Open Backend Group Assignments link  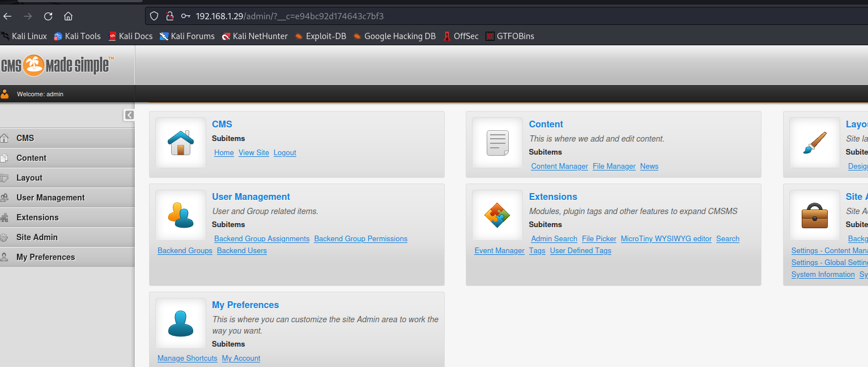pyautogui.click(x=262, y=239)
